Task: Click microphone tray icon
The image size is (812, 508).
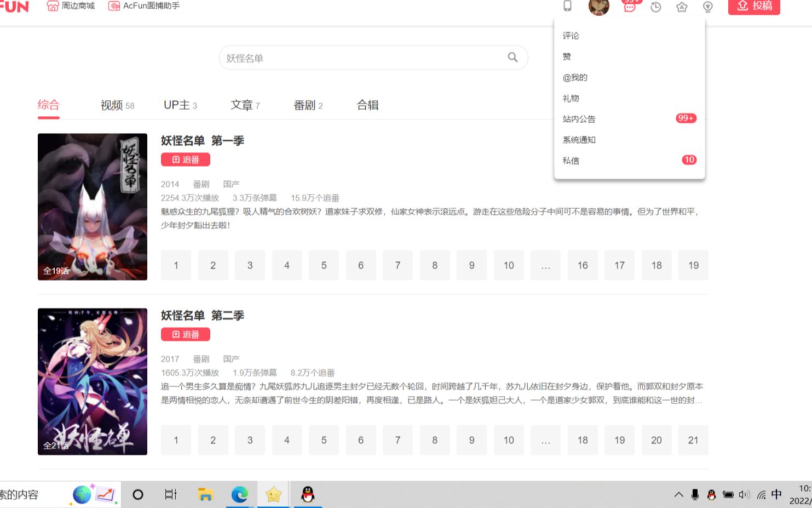Action: [695, 495]
